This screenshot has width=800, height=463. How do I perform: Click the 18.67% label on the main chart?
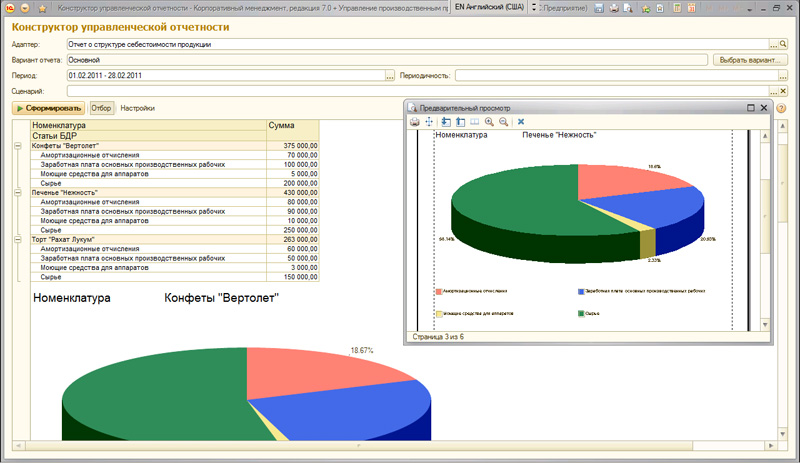point(362,350)
